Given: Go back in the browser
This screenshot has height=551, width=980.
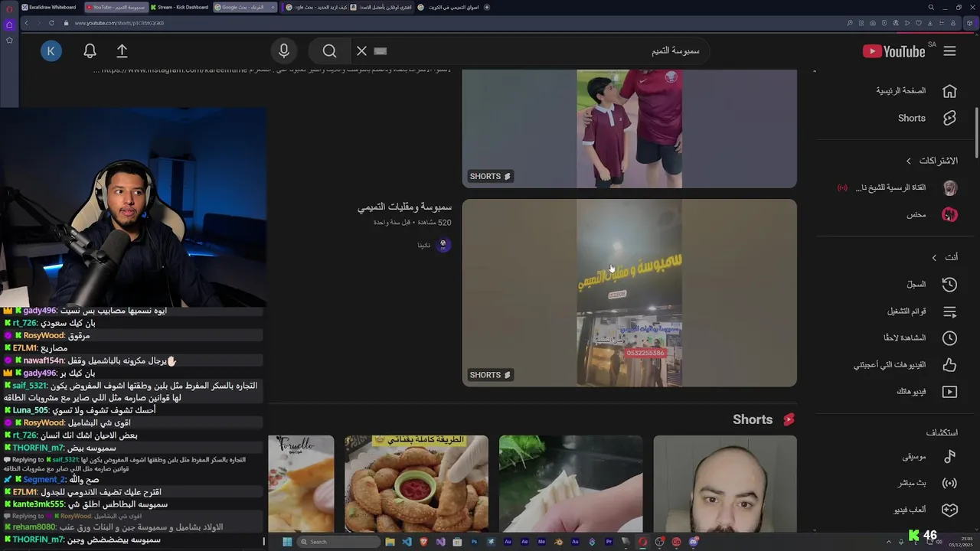Looking at the screenshot, I should [26, 23].
